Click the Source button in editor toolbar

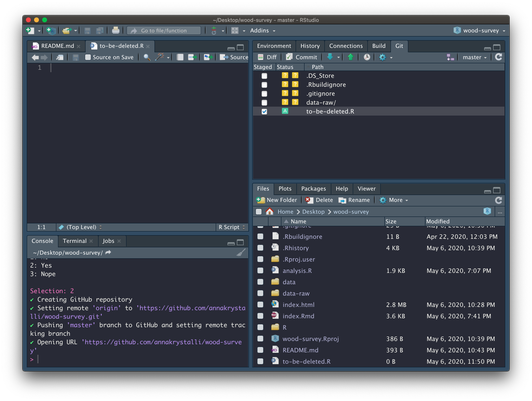point(234,57)
